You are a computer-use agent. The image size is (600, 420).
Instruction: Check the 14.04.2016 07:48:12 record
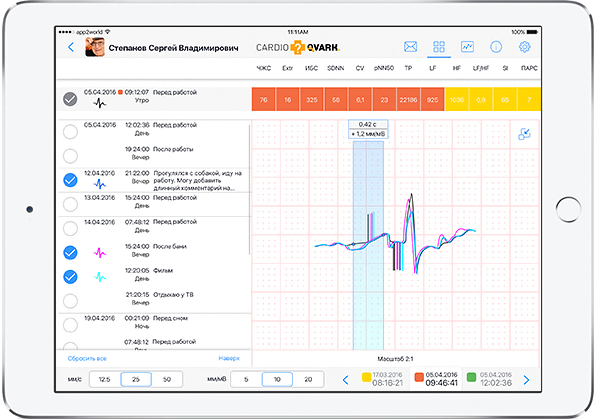point(70,228)
